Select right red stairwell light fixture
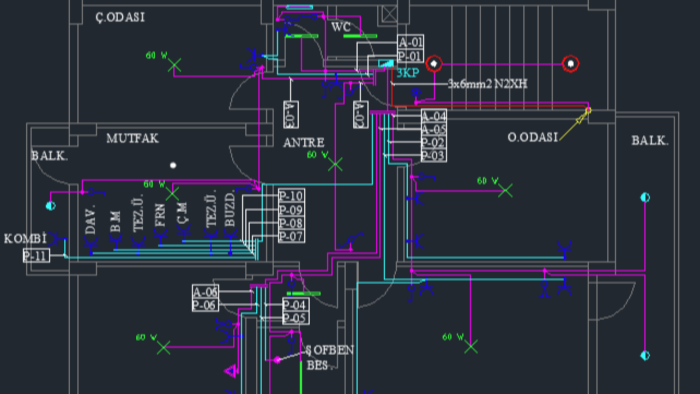The image size is (700, 394). (x=571, y=64)
